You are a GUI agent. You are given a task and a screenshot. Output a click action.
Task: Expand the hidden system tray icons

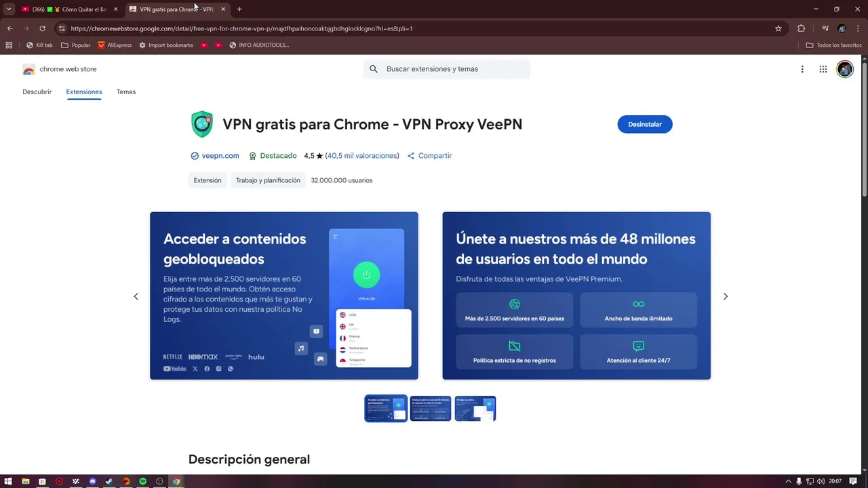(x=788, y=481)
